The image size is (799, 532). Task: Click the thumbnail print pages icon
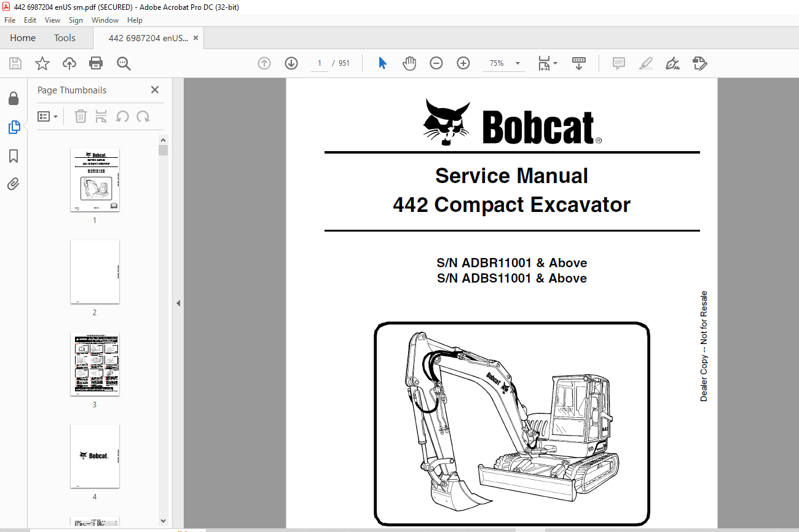pyautogui.click(x=101, y=116)
